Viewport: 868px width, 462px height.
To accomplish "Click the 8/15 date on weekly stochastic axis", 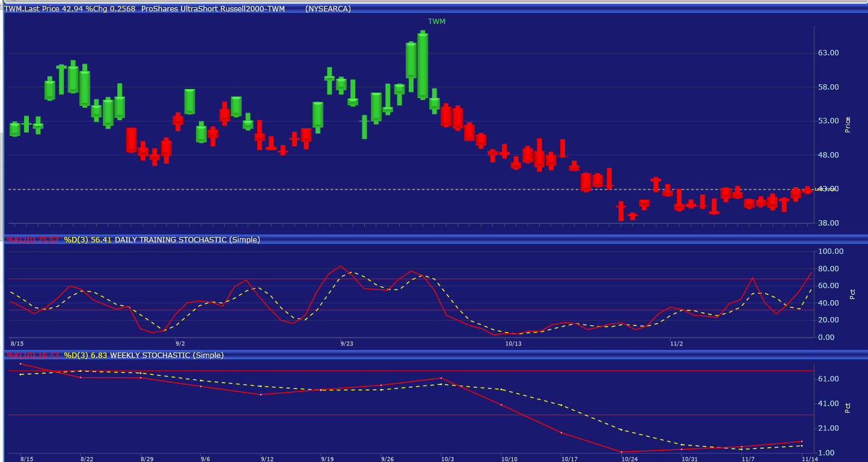I will (x=27, y=458).
